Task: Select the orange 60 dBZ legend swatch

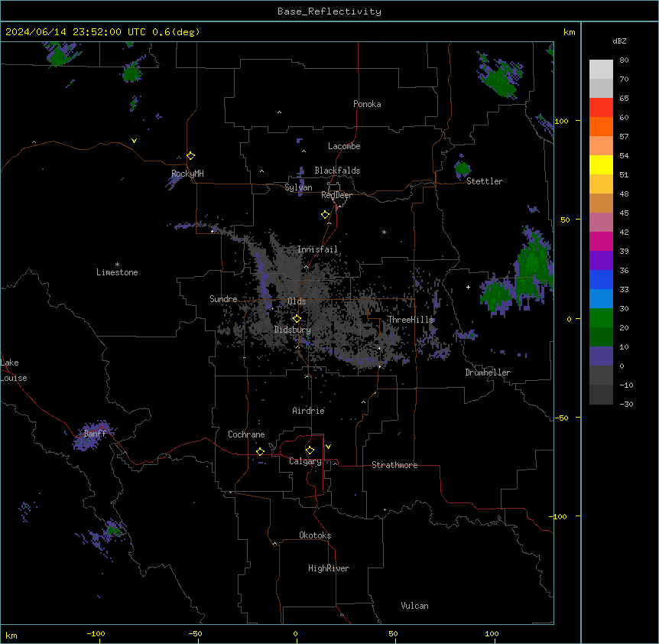Action: (601, 126)
